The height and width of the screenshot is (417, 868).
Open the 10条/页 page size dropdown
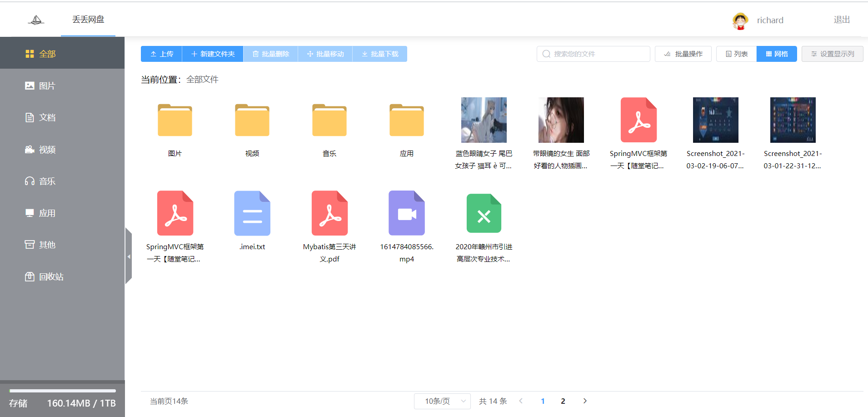442,401
